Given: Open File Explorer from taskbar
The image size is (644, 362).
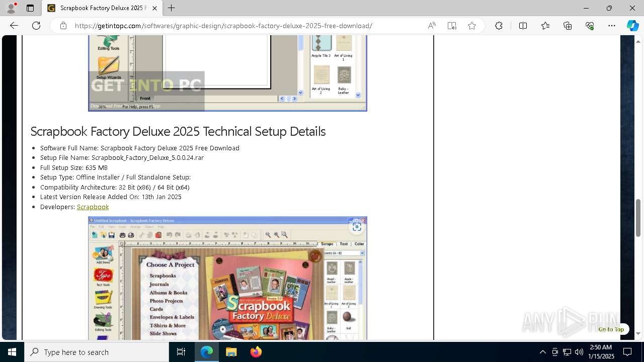Looking at the screenshot, I should tap(231, 352).
